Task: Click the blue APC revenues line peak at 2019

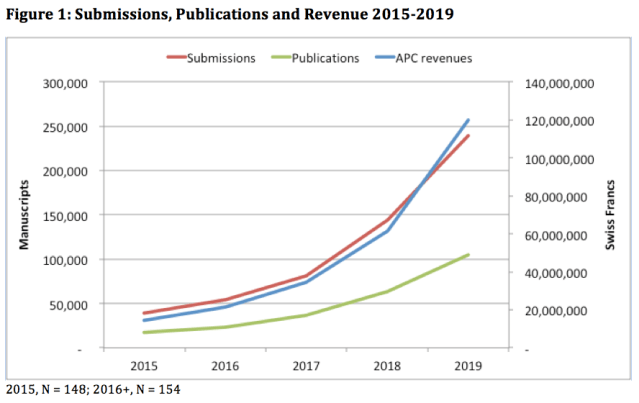Action: [x=468, y=120]
